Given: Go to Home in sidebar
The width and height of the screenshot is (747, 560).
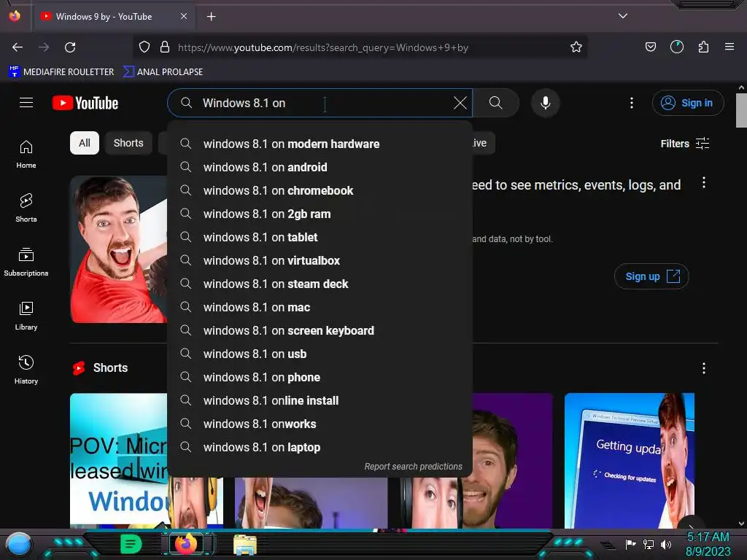Looking at the screenshot, I should point(26,155).
